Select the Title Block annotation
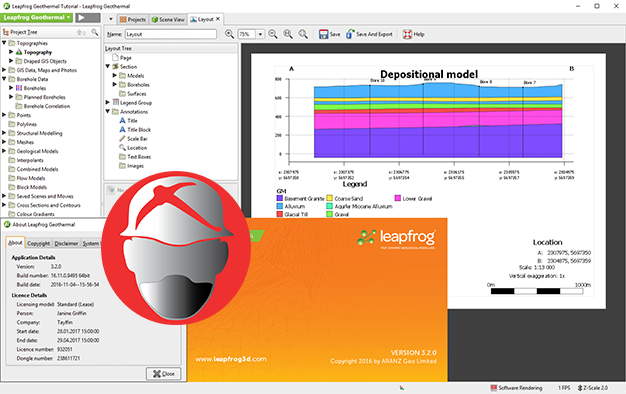This screenshot has width=626, height=394. [139, 130]
